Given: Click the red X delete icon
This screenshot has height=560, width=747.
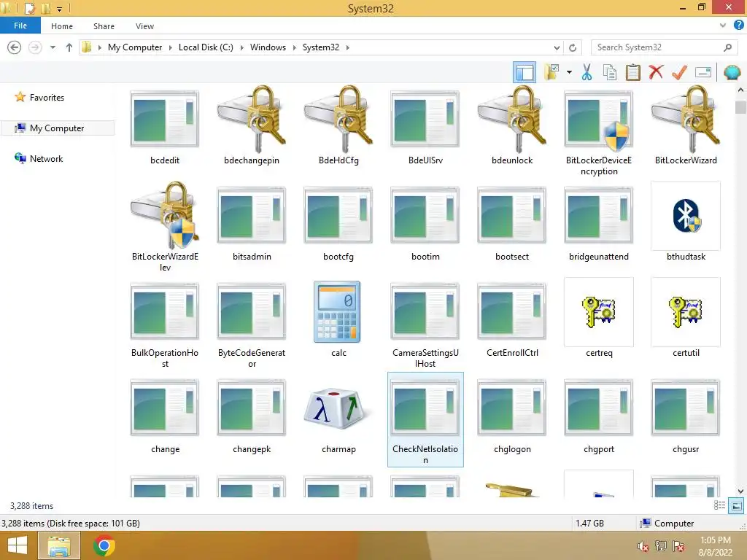Looking at the screenshot, I should (656, 72).
